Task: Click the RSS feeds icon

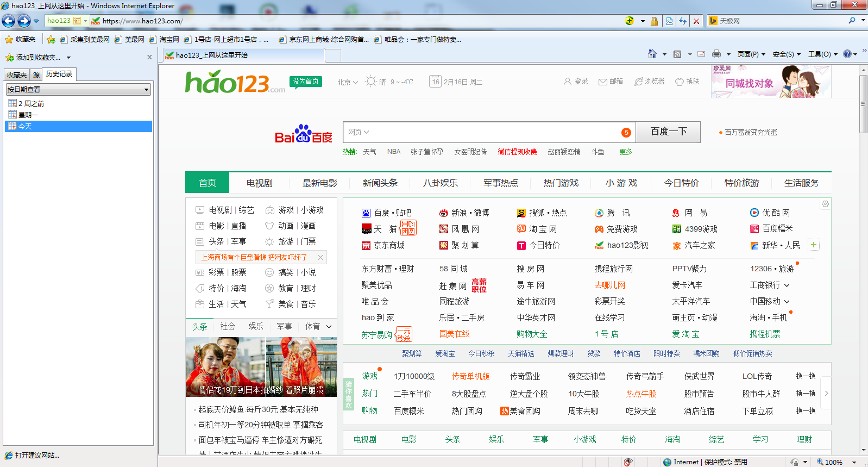Action: (677, 54)
